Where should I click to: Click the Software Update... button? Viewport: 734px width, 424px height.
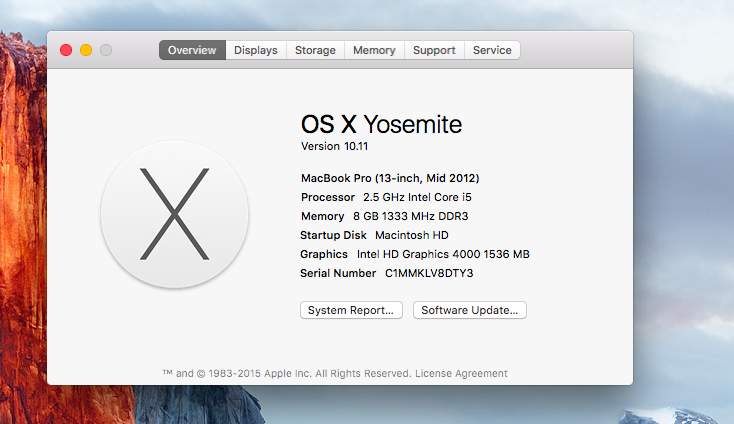point(470,310)
